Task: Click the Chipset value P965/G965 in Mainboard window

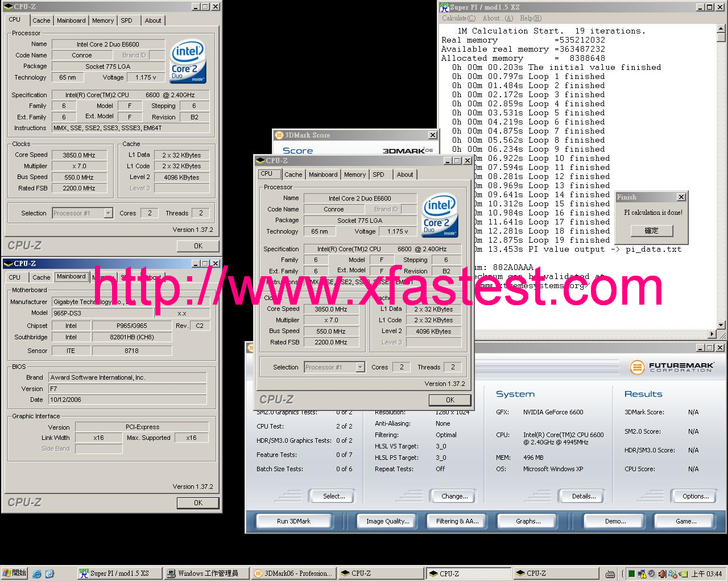Action: coord(132,326)
